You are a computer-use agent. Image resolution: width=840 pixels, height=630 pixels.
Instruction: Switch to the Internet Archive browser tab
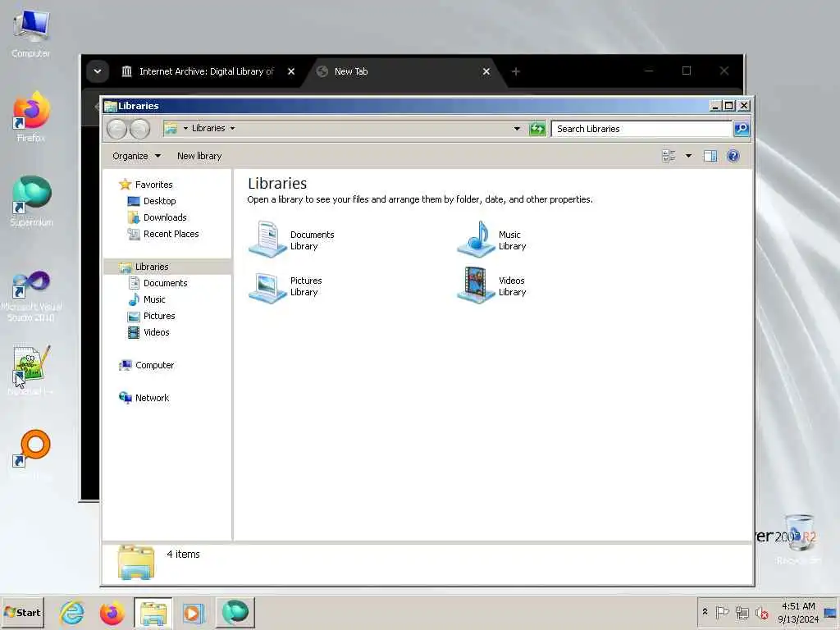tap(206, 71)
